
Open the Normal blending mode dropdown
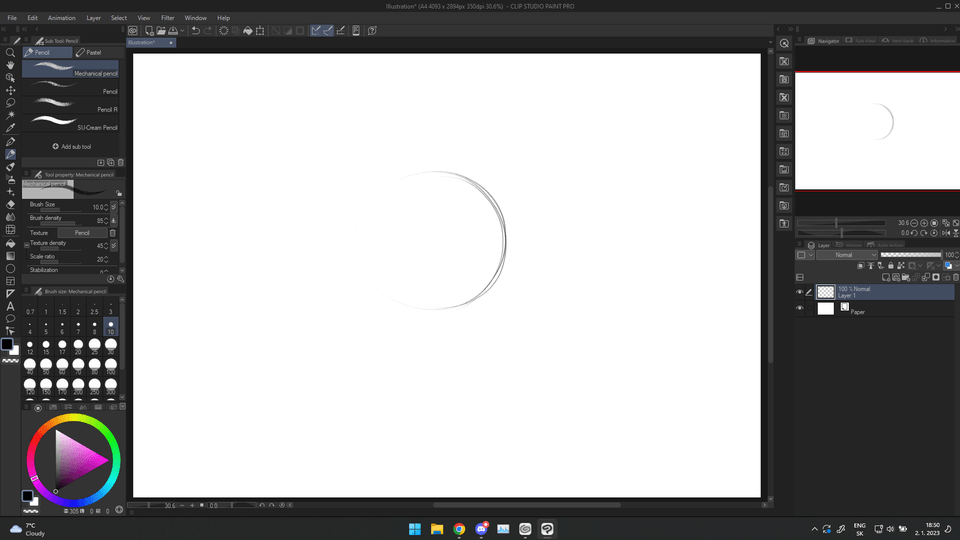(x=848, y=255)
